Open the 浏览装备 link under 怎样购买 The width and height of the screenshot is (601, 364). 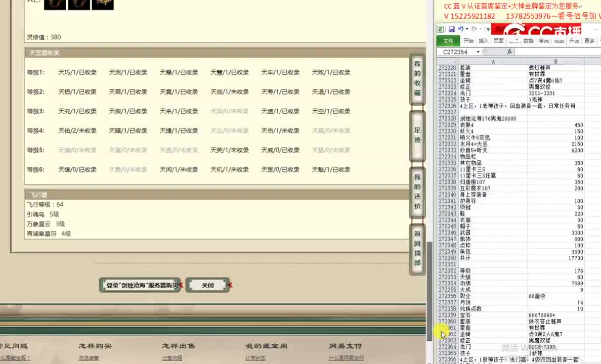(x=89, y=358)
